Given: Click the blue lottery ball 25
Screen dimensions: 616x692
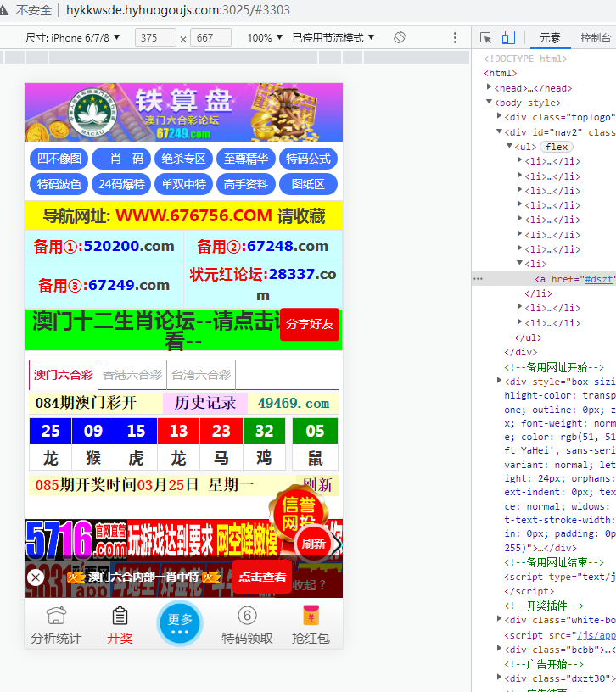Looking at the screenshot, I should (50, 431).
